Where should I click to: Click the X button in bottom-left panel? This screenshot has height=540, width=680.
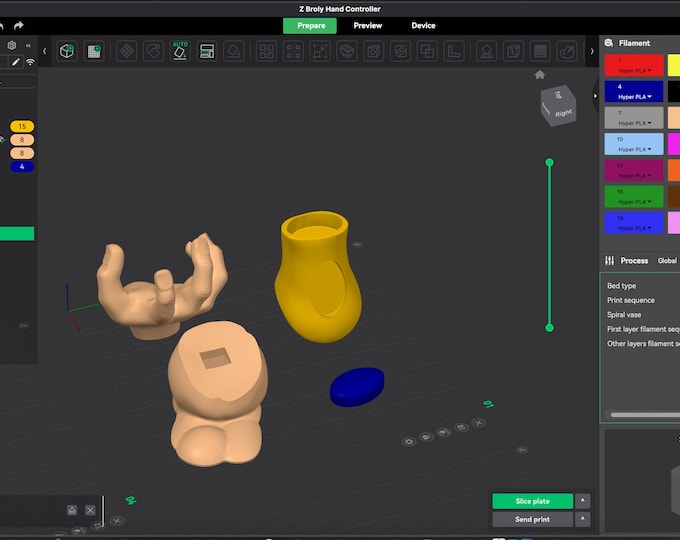point(90,510)
